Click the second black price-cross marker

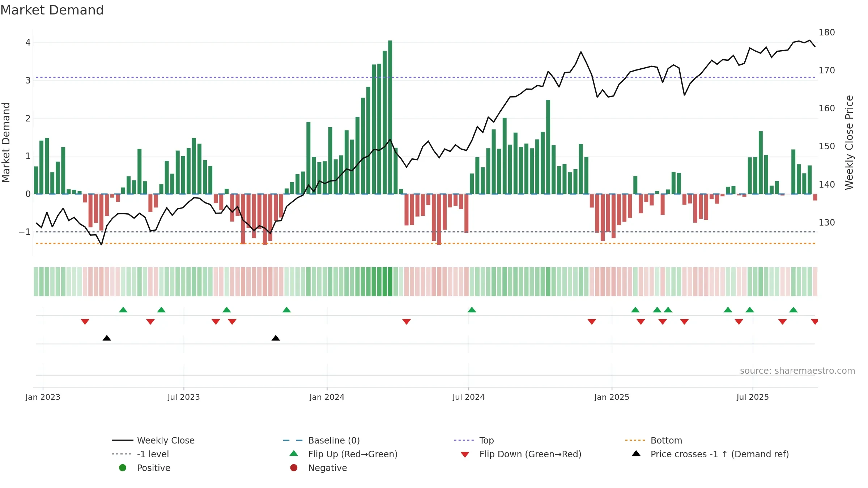click(276, 338)
